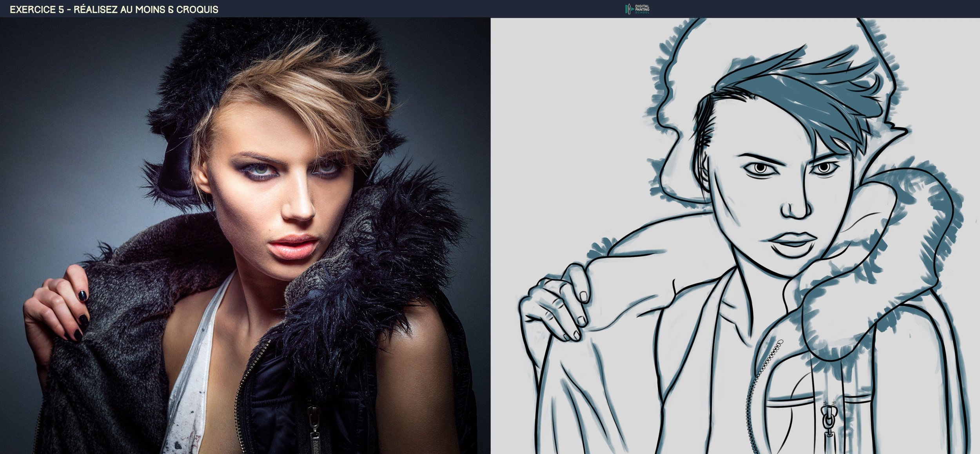Click the 'Croquis' word in the header
Screen dimensions: 980x454
coord(197,10)
